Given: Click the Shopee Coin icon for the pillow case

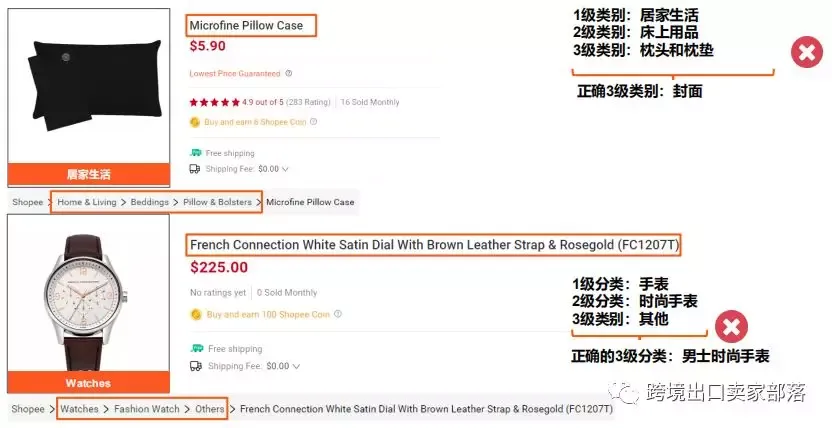Looking at the screenshot, I should coord(195,122).
